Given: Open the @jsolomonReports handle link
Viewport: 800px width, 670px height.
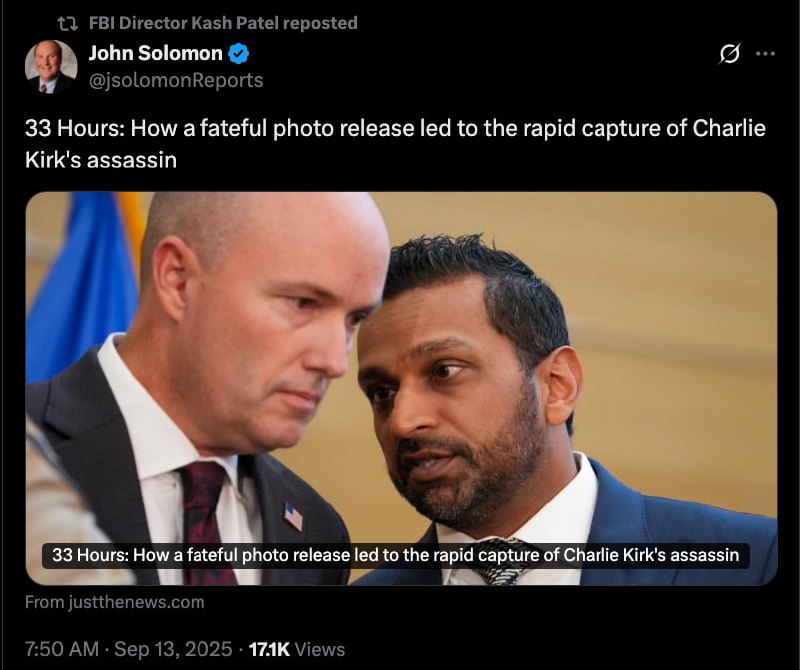Looking at the screenshot, I should tap(176, 80).
